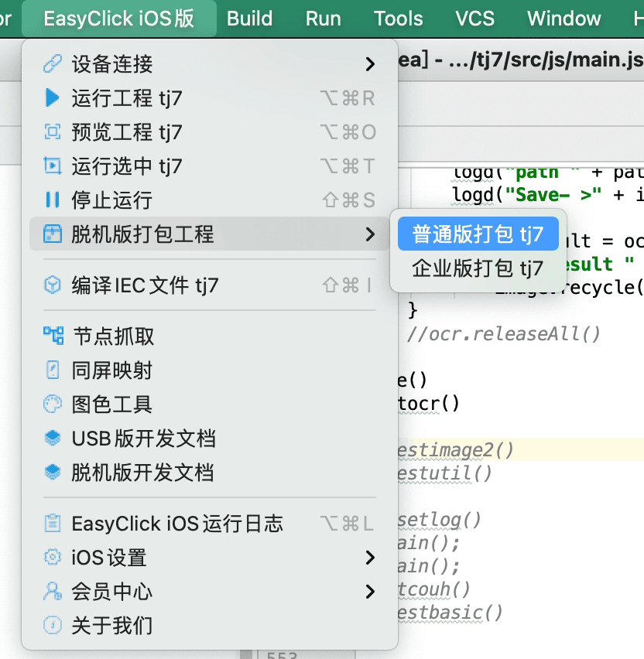Expand the iOS 设置 submenu arrow
Viewport: 644px width, 659px height.
(x=370, y=558)
